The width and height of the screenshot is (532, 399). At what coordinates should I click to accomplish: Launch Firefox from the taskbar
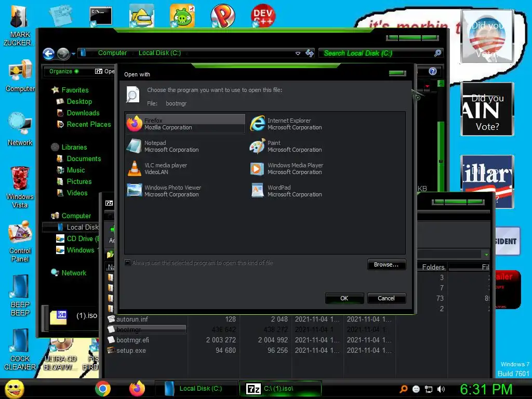point(137,389)
